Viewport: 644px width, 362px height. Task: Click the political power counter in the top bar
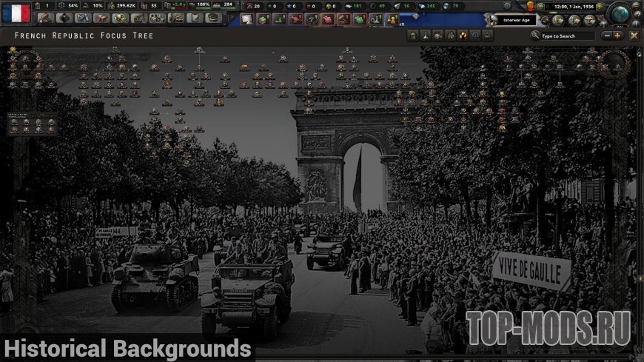41,6
